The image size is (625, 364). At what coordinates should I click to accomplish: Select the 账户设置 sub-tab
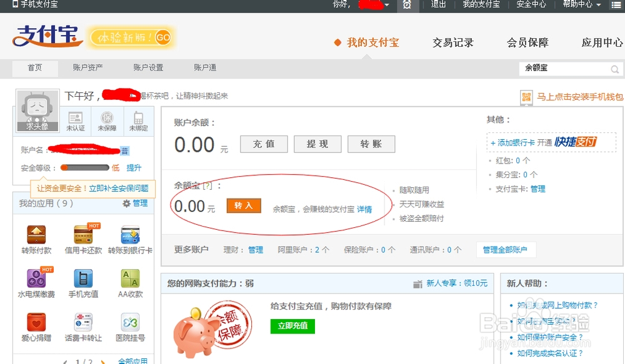tap(148, 67)
